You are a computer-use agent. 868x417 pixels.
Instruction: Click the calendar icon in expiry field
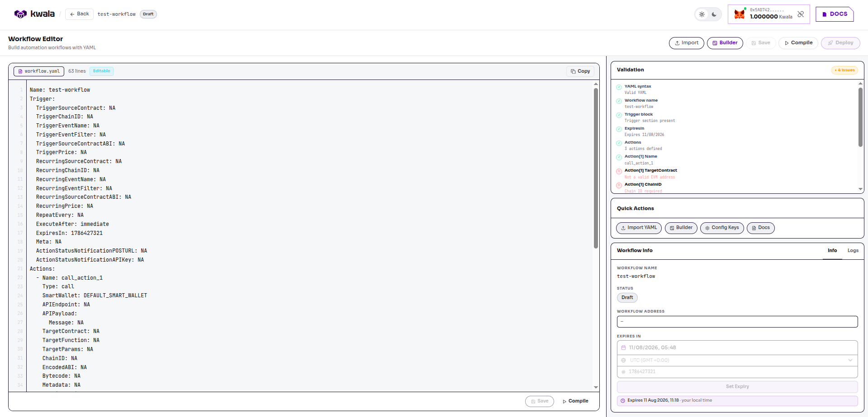pos(623,348)
